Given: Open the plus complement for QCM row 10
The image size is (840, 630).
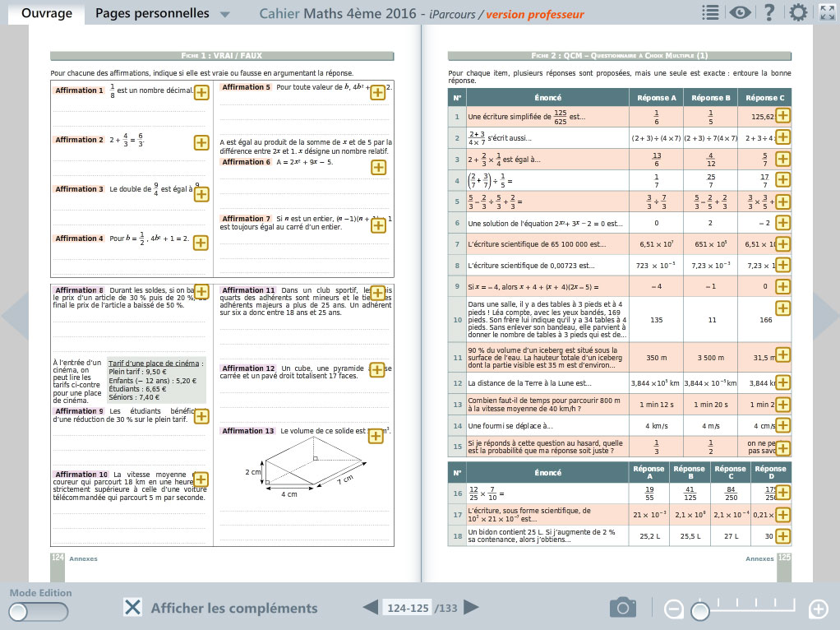Looking at the screenshot, I should (782, 308).
